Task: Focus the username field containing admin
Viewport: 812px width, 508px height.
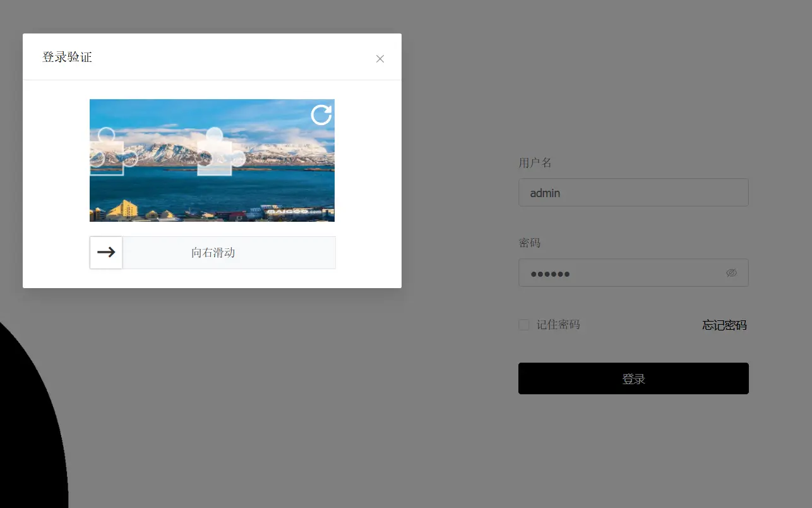Action: tap(633, 193)
